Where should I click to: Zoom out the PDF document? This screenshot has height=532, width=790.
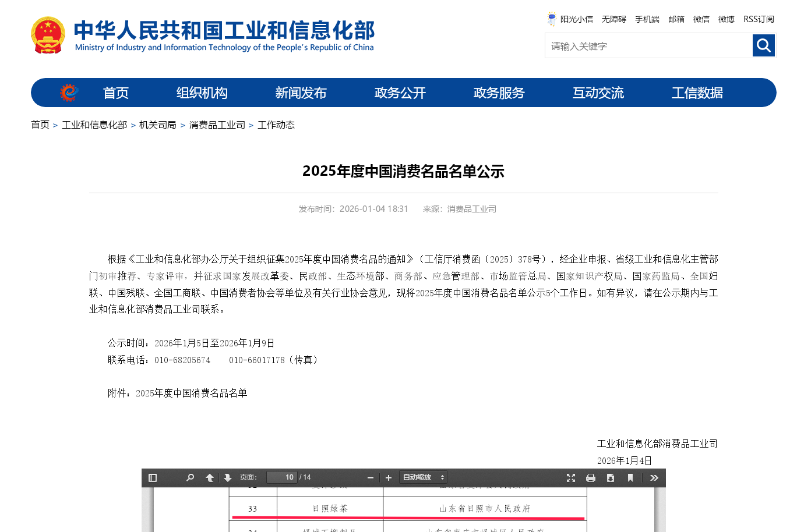point(371,478)
